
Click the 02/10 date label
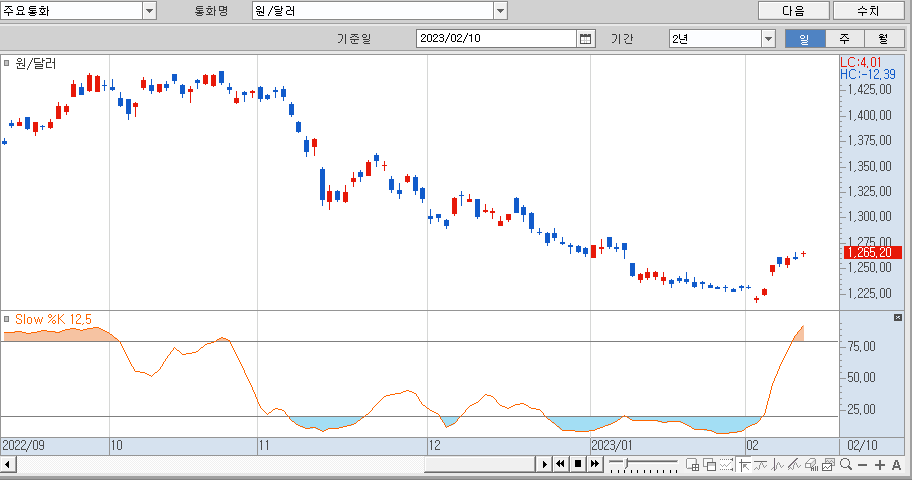pyautogui.click(x=862, y=446)
